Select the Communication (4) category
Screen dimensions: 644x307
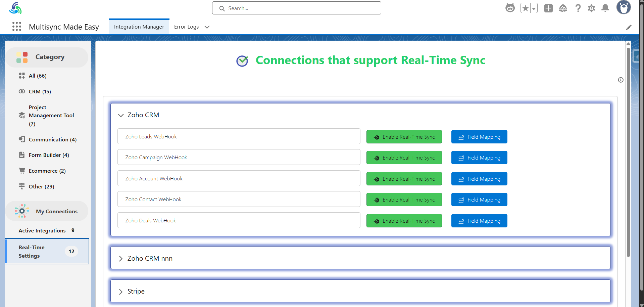[x=53, y=139]
